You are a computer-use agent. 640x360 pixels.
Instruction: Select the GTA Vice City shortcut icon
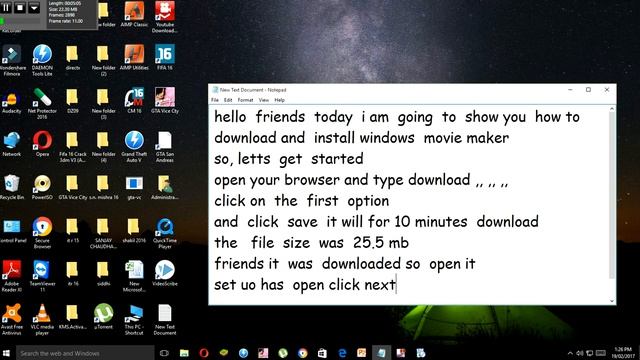[x=165, y=100]
